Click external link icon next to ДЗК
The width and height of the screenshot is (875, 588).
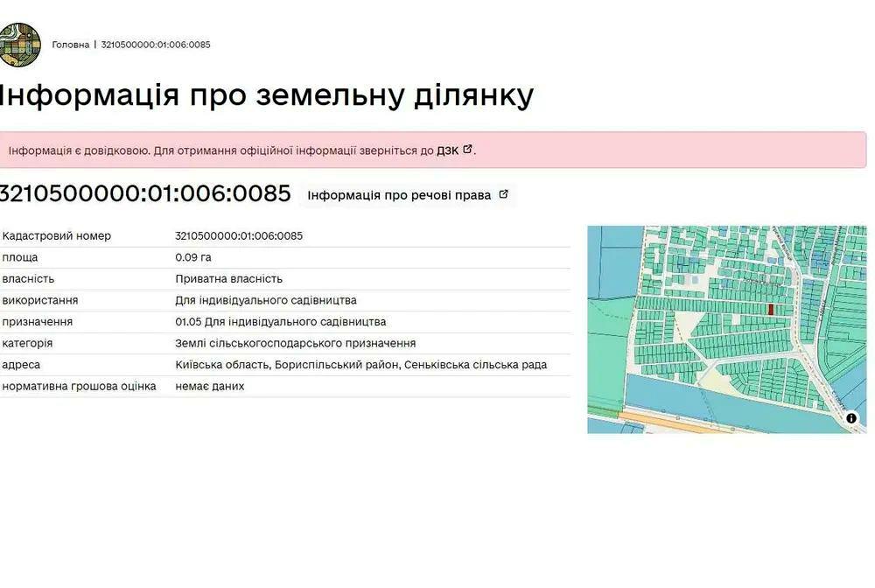coord(467,149)
